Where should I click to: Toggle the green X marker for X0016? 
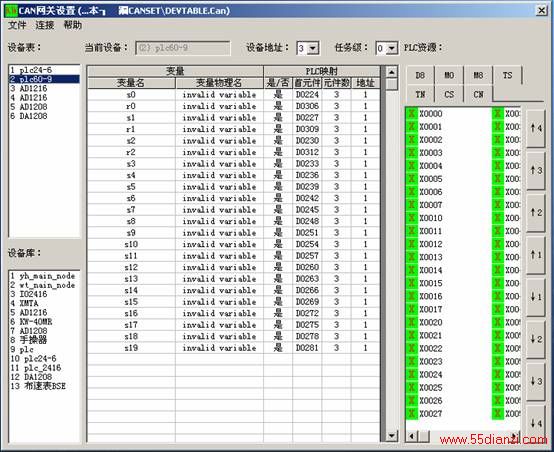[x=412, y=296]
